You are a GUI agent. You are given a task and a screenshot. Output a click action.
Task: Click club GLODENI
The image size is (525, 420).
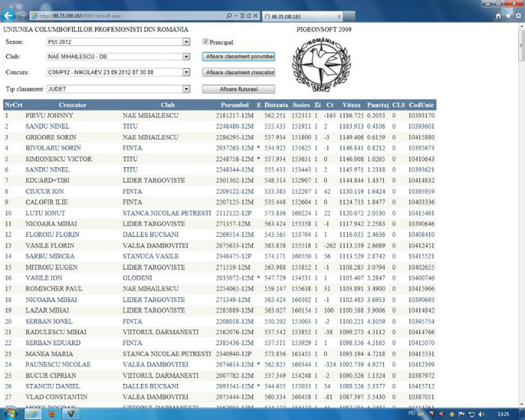[137, 277]
